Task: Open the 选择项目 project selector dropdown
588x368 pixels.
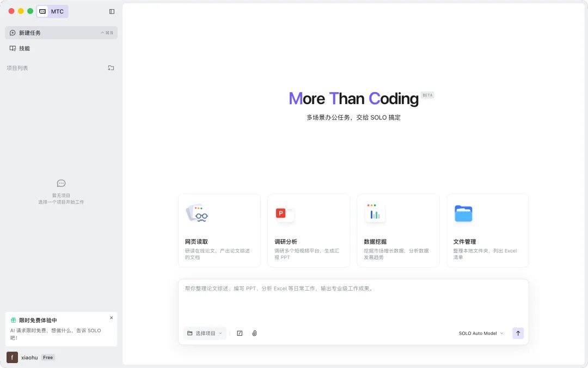Action: (x=205, y=333)
